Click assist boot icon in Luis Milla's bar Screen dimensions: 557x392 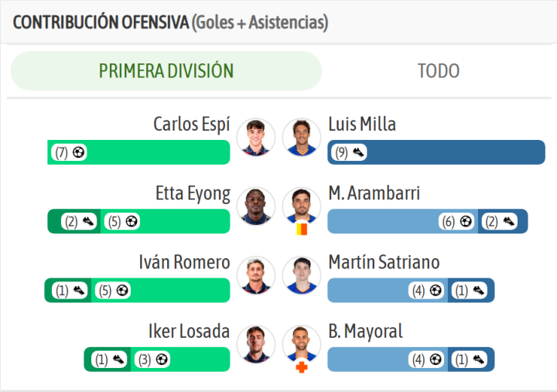[358, 152]
